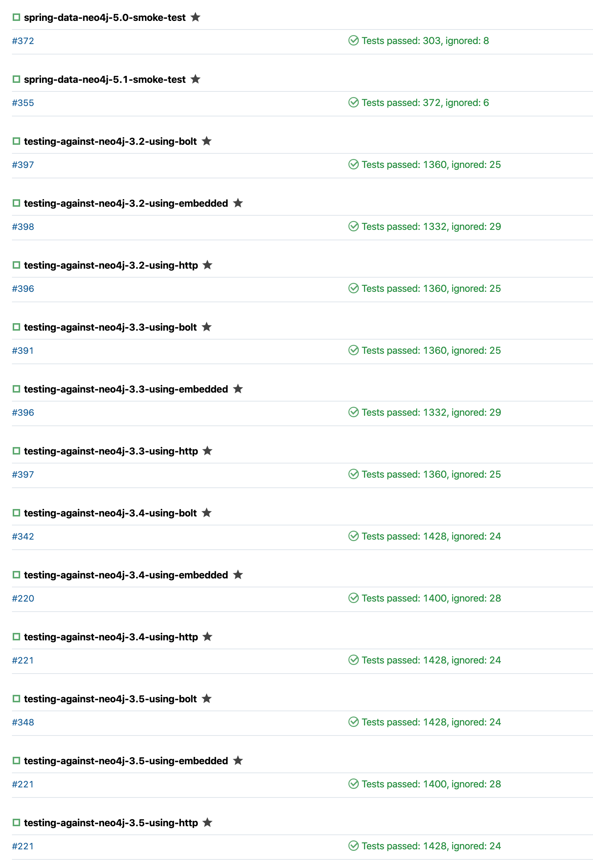This screenshot has height=868, width=593.
Task: Click the green status square beside testing-against-neo4j-3.2-using-bolt
Action: click(16, 141)
